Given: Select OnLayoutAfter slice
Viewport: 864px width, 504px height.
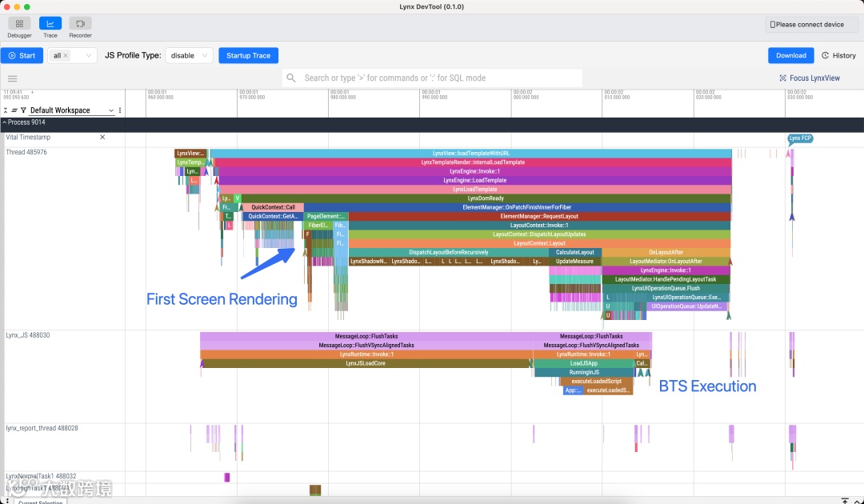Looking at the screenshot, I should pyautogui.click(x=666, y=252).
